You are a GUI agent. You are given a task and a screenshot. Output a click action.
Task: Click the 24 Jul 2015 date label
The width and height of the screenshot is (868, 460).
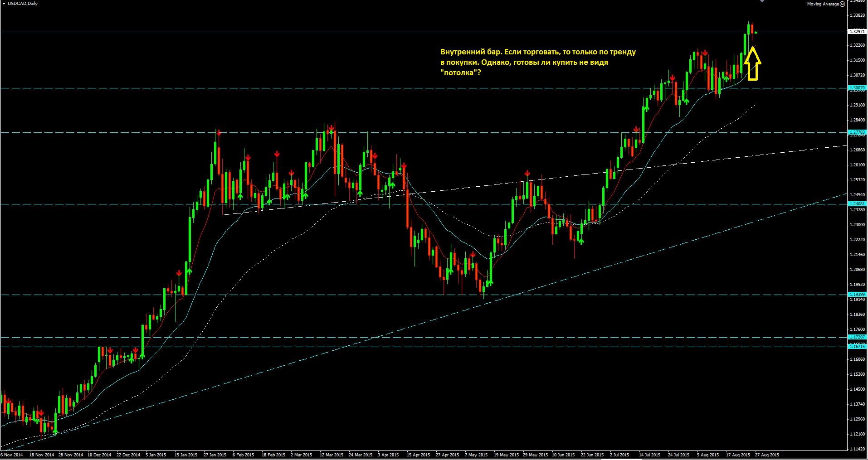[x=678, y=455]
